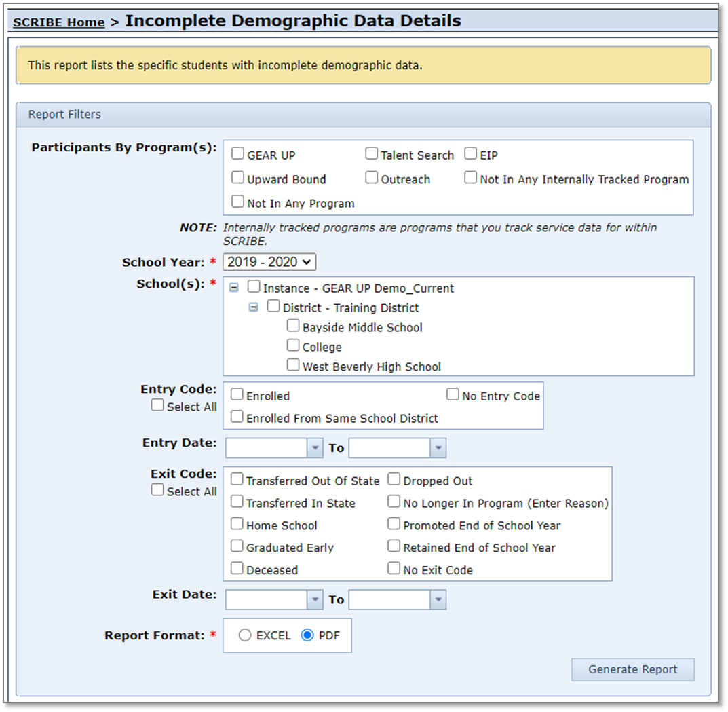
Task: Choose EXCEL report format
Action: pos(245,635)
